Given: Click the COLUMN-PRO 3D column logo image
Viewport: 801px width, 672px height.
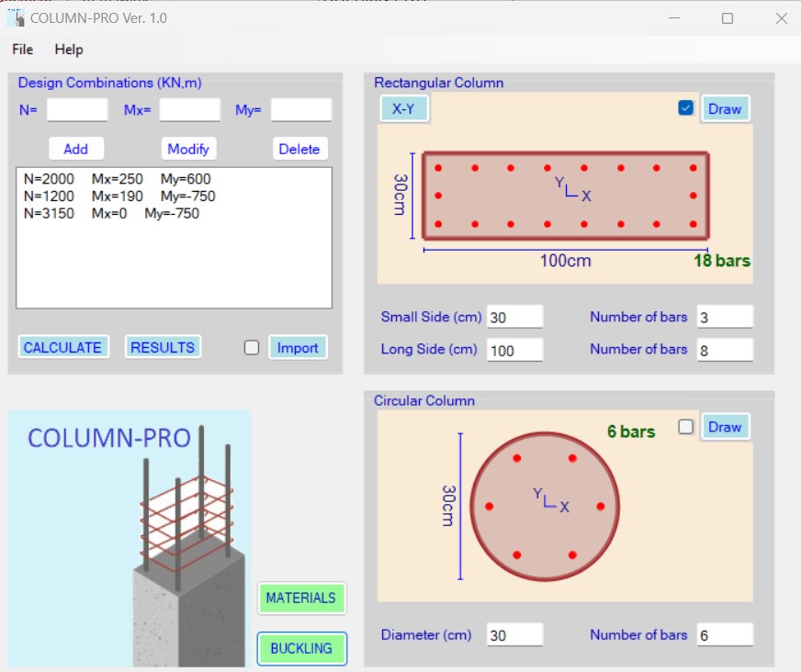Looking at the screenshot, I should (x=130, y=538).
